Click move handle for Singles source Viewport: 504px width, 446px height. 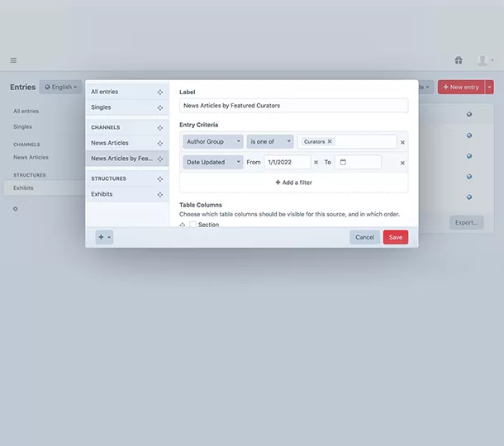[160, 107]
